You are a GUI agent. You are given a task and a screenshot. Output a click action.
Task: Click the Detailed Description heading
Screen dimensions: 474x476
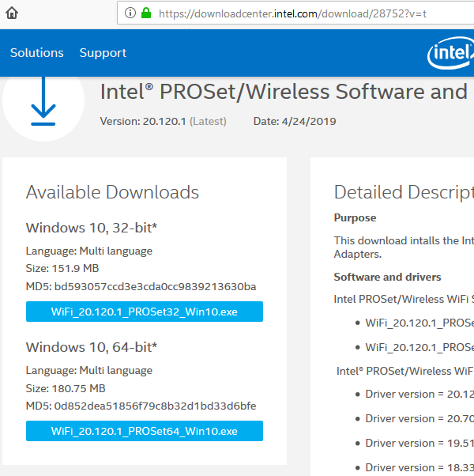404,192
